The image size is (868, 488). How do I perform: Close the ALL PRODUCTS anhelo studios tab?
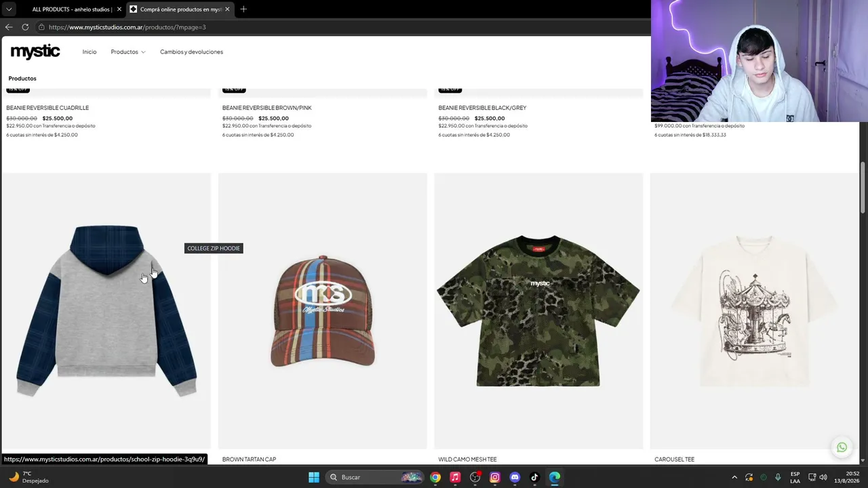[119, 9]
